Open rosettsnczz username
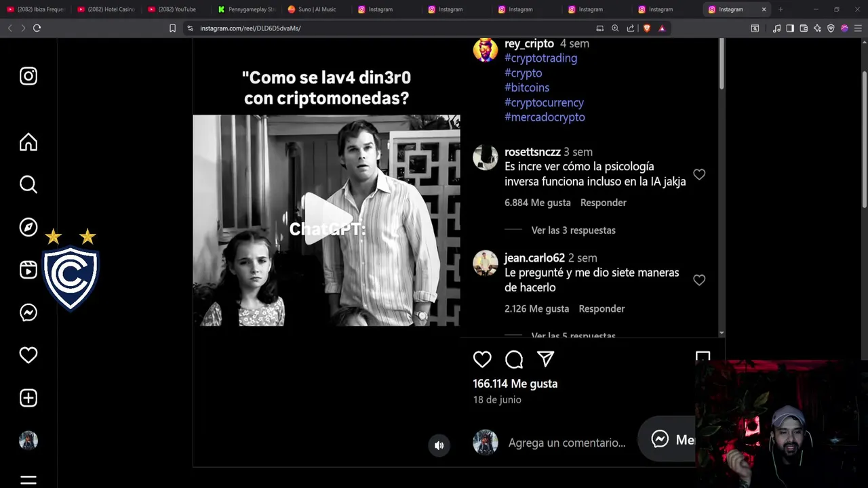The image size is (868, 488). point(532,152)
